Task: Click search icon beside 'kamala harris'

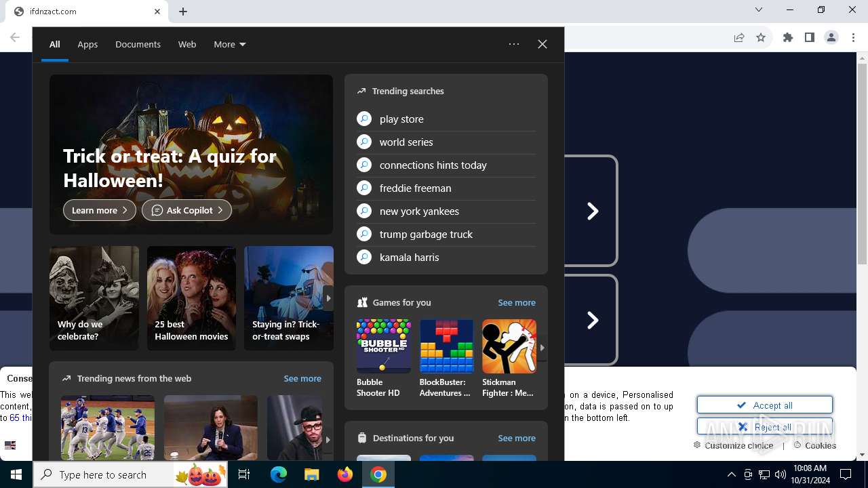Action: 364,258
